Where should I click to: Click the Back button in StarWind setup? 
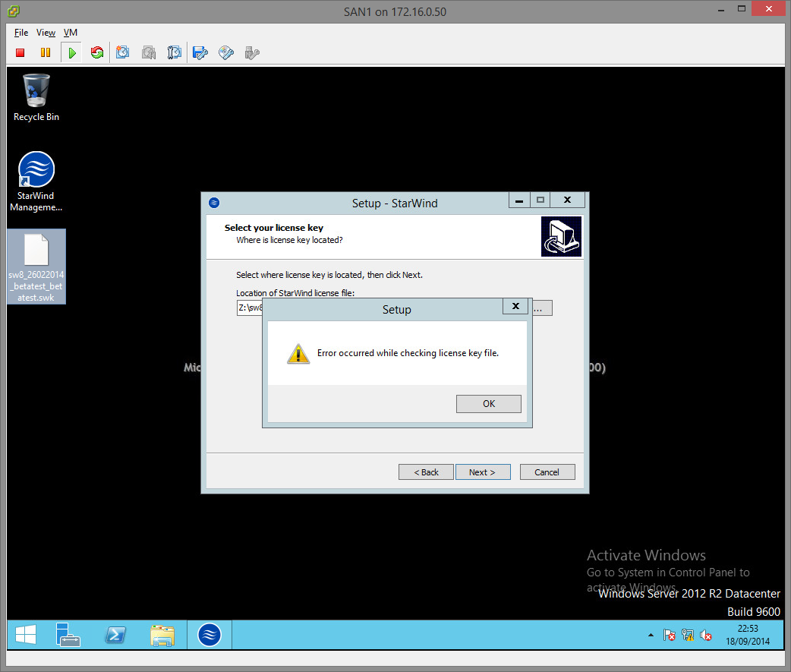[x=427, y=472]
